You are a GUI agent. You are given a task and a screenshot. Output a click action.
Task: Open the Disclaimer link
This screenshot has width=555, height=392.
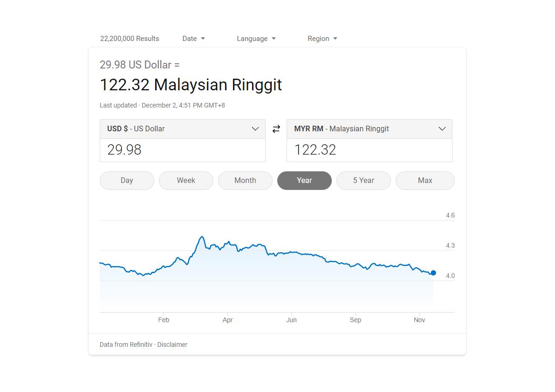[172, 345]
